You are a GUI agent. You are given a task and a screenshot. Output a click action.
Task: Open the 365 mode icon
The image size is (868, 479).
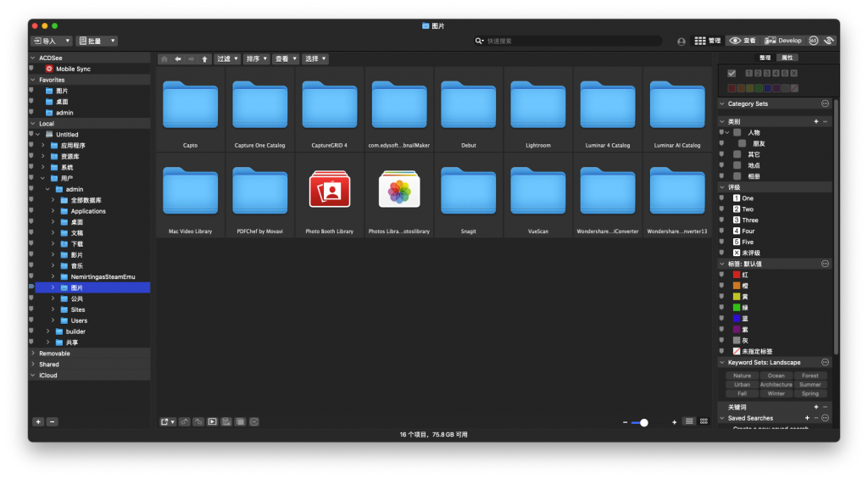click(x=813, y=41)
